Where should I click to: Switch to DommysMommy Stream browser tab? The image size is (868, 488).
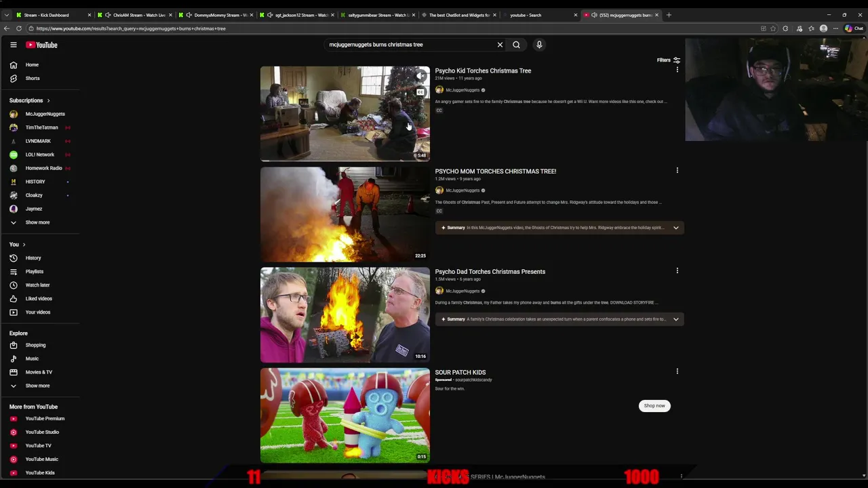216,15
